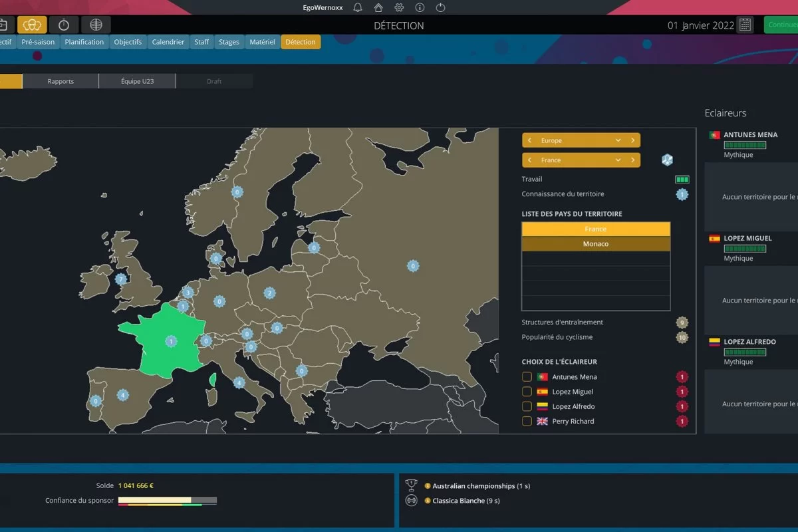Switch to the Rapports tab
Viewport: 798px width, 532px height.
coord(61,81)
